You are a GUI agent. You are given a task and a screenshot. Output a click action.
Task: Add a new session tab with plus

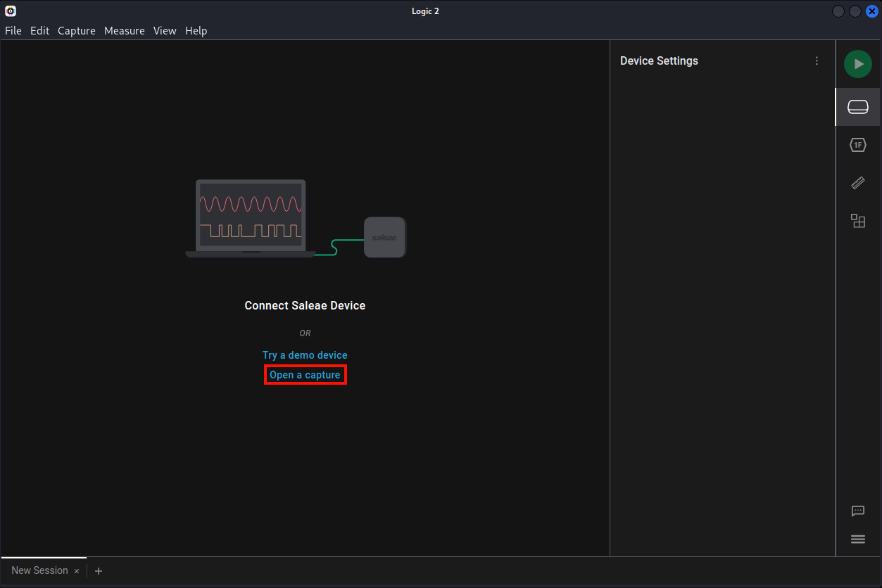pyautogui.click(x=99, y=571)
